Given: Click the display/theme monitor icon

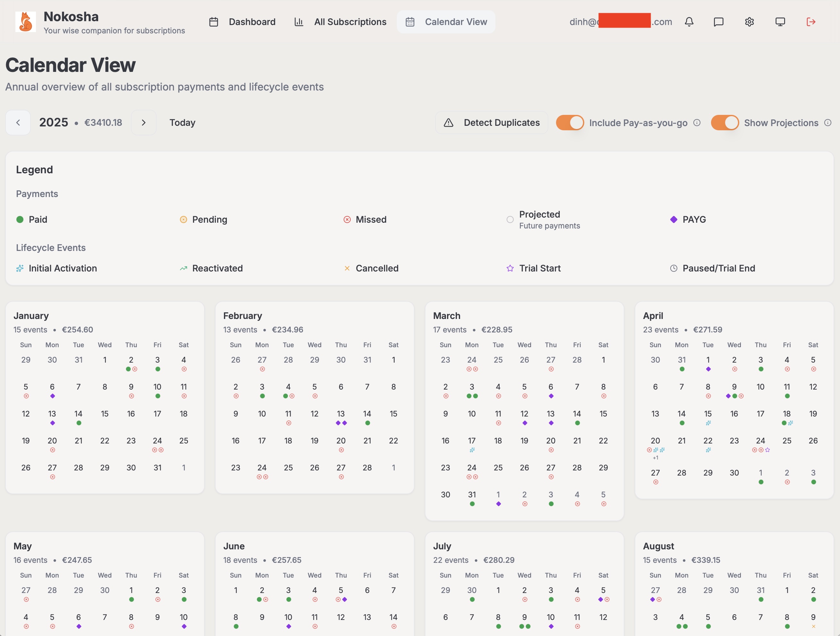Looking at the screenshot, I should [780, 21].
